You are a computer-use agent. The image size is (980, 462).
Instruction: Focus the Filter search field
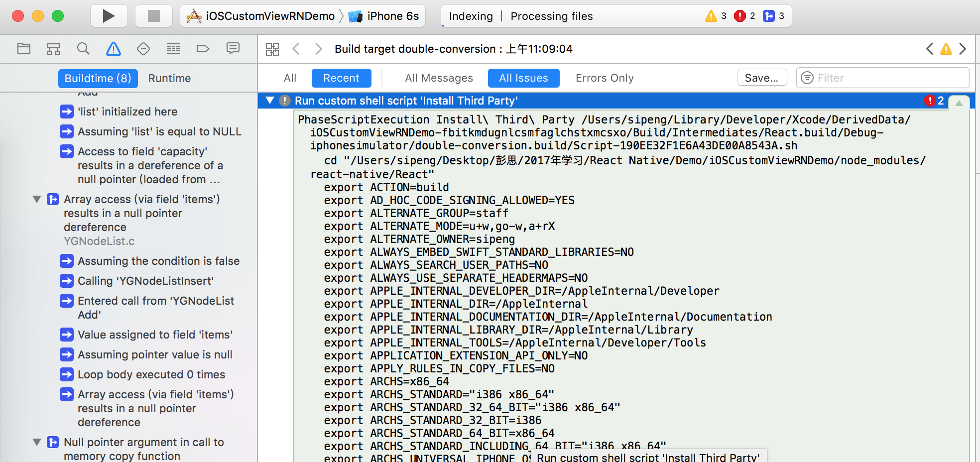883,78
